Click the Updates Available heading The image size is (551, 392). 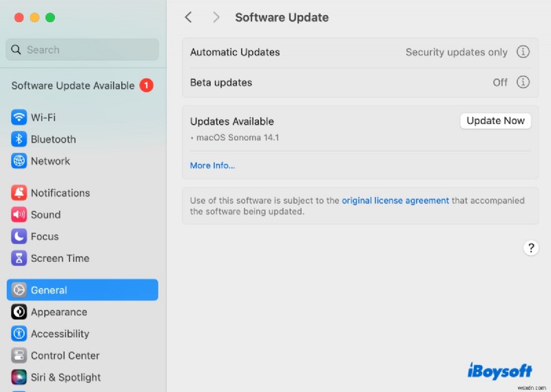[x=232, y=121]
